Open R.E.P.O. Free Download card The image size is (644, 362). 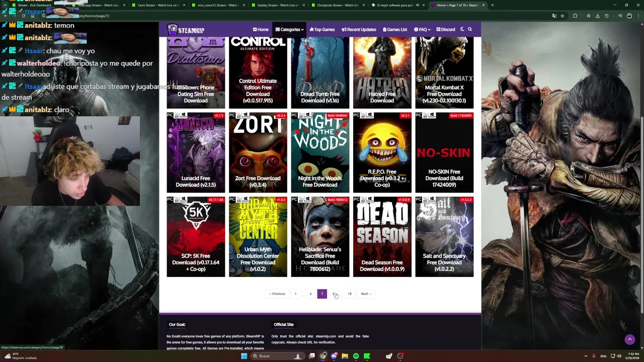point(382,152)
